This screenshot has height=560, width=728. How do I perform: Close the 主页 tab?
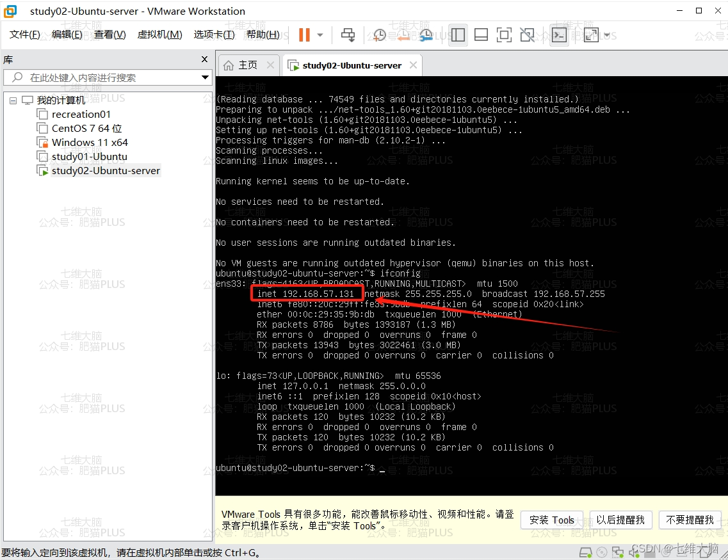270,65
